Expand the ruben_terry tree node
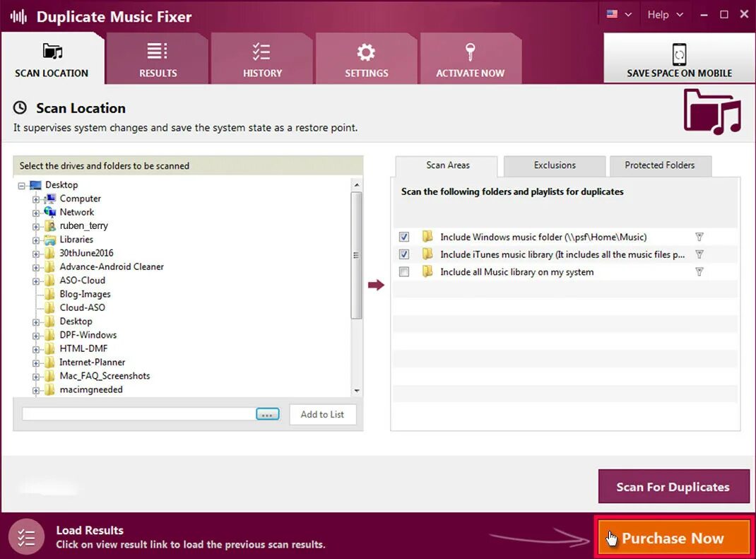 35,226
